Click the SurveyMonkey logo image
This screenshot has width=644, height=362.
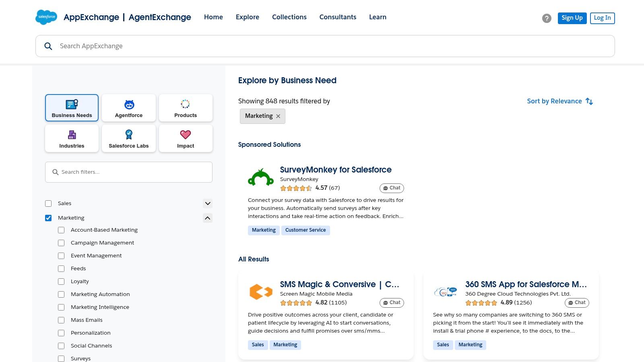click(261, 177)
